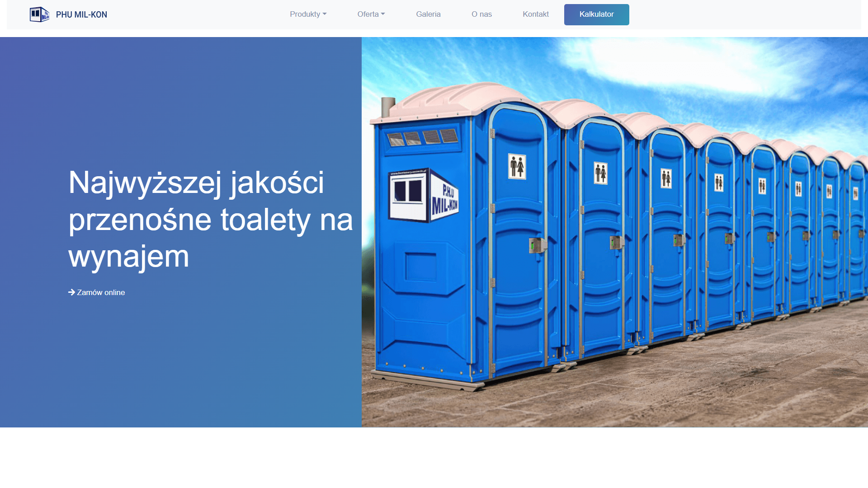
Task: Click the ventilation grilles on the first cabin
Action: click(x=423, y=137)
